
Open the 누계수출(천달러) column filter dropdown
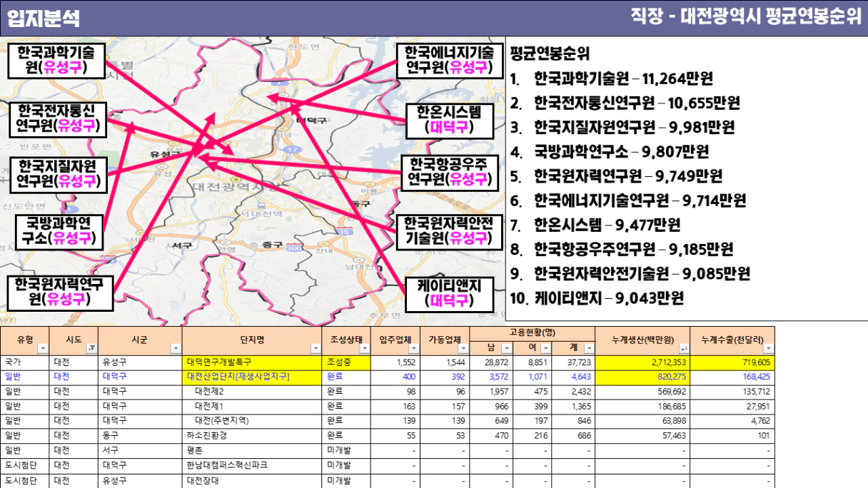[769, 348]
